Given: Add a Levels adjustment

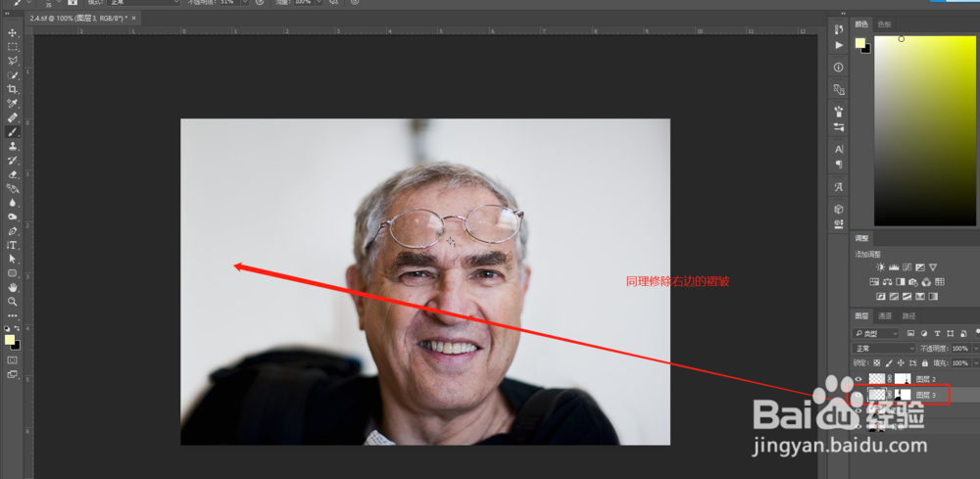Looking at the screenshot, I should [x=894, y=267].
